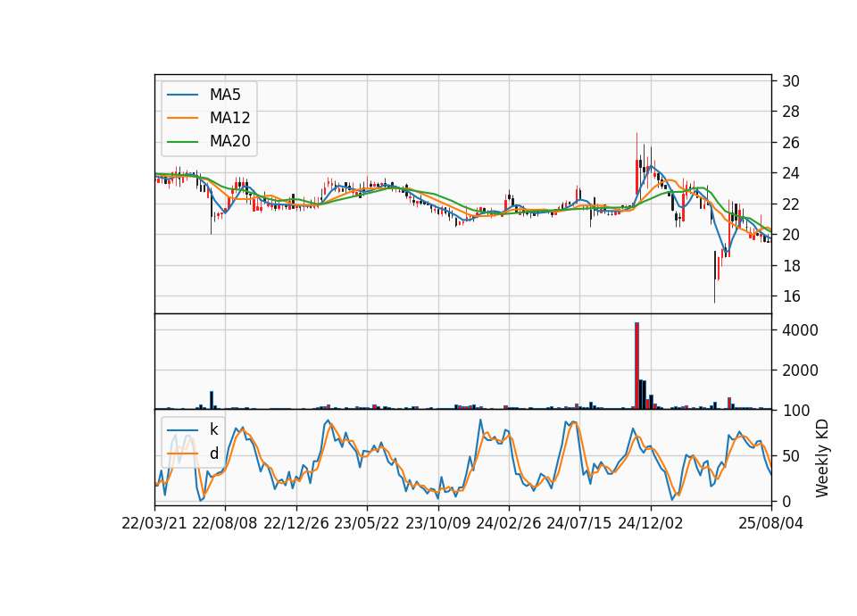The width and height of the screenshot is (857, 616).
Task: Click the price axis value 28
Action: coord(790,112)
